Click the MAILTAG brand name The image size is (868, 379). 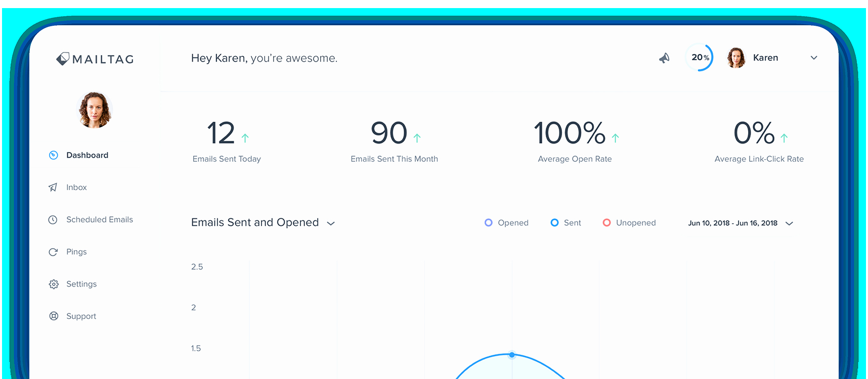tap(103, 60)
